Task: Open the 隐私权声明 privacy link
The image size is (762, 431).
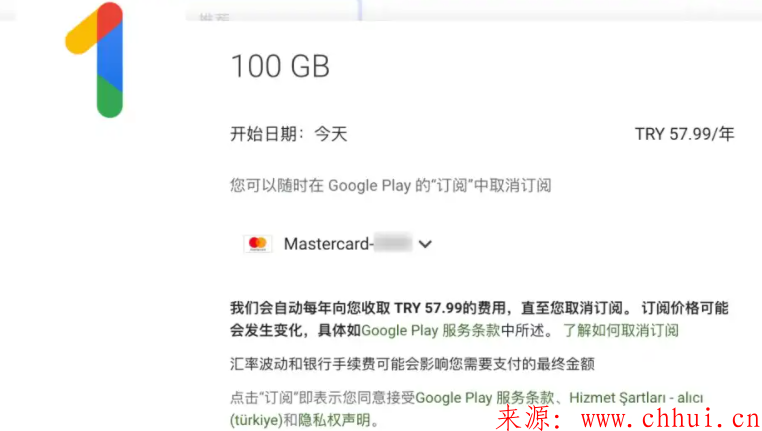Action: [x=334, y=420]
